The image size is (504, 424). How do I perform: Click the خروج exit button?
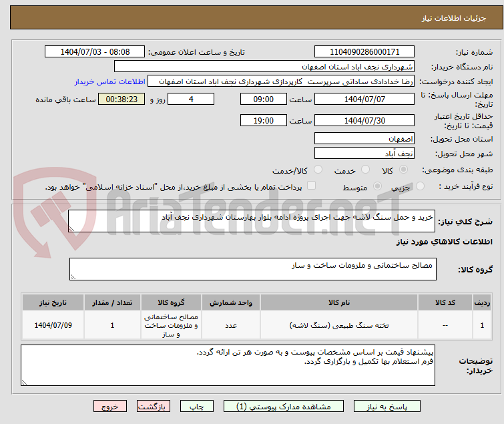110,406
